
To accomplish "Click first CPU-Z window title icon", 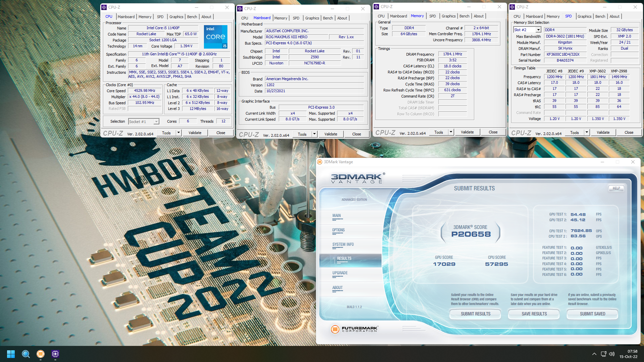I will coord(104,7).
